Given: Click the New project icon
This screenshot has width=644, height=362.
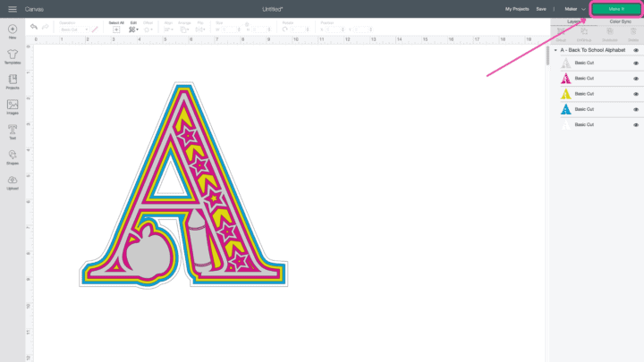Looking at the screenshot, I should 13,31.
